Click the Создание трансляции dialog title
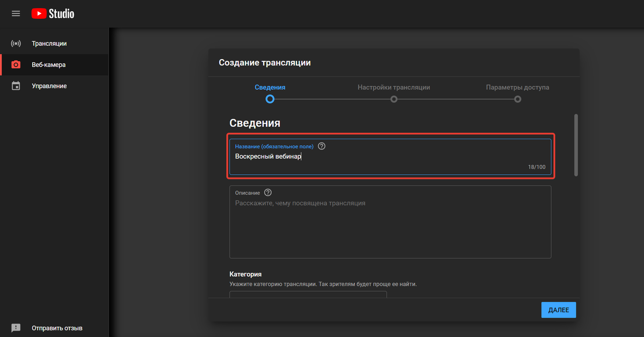The height and width of the screenshot is (337, 644). [264, 62]
